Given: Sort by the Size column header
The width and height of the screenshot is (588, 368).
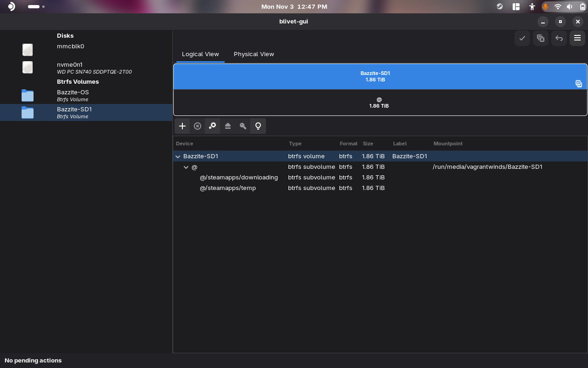Looking at the screenshot, I should 368,144.
